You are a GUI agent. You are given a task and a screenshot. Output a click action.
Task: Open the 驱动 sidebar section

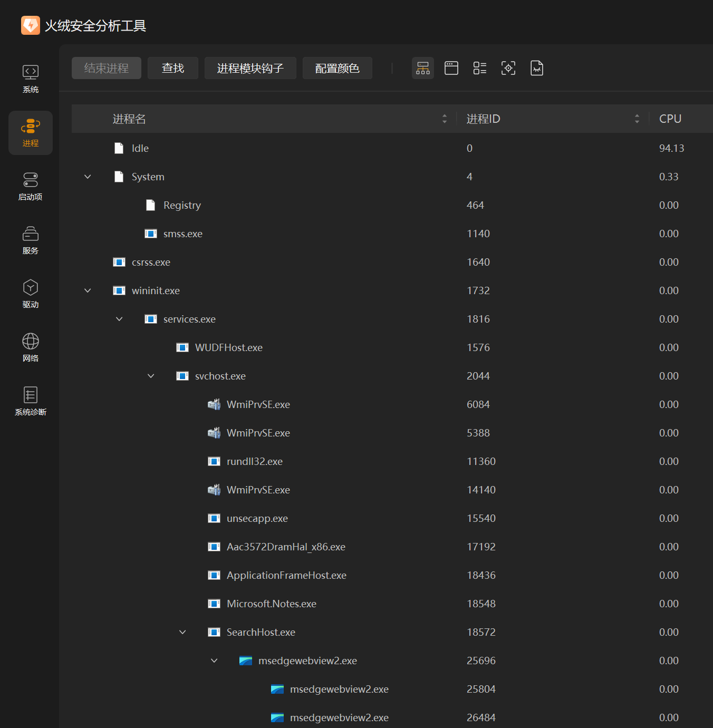pyautogui.click(x=31, y=294)
